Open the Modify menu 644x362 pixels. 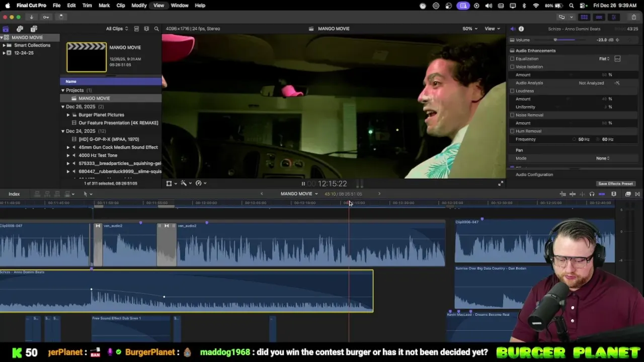(139, 6)
